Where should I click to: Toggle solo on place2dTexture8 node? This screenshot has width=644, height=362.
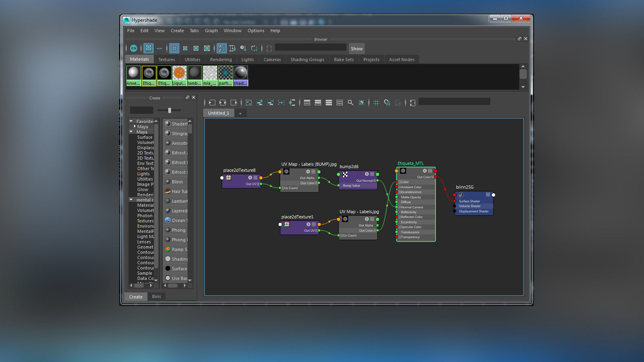coord(250,177)
